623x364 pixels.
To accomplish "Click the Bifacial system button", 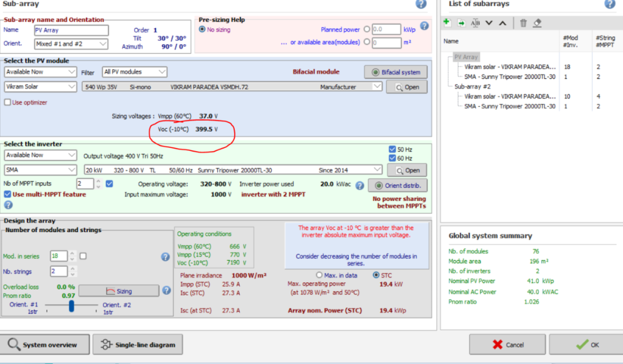I will click(x=396, y=72).
